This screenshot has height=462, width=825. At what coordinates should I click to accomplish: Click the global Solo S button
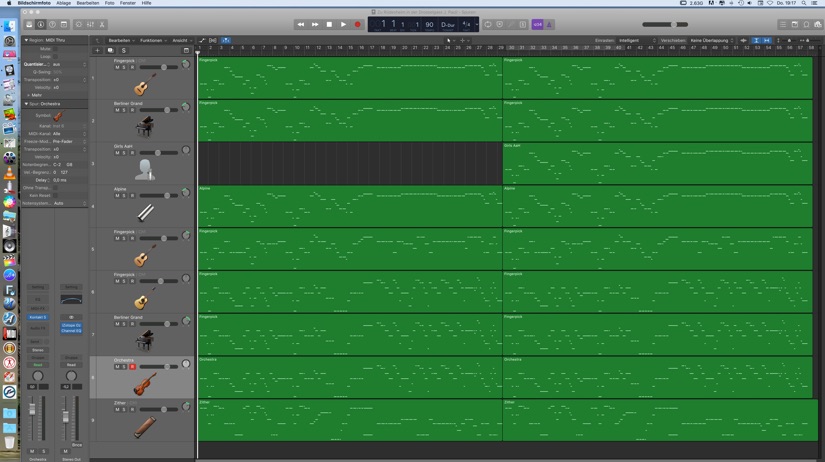coord(124,51)
